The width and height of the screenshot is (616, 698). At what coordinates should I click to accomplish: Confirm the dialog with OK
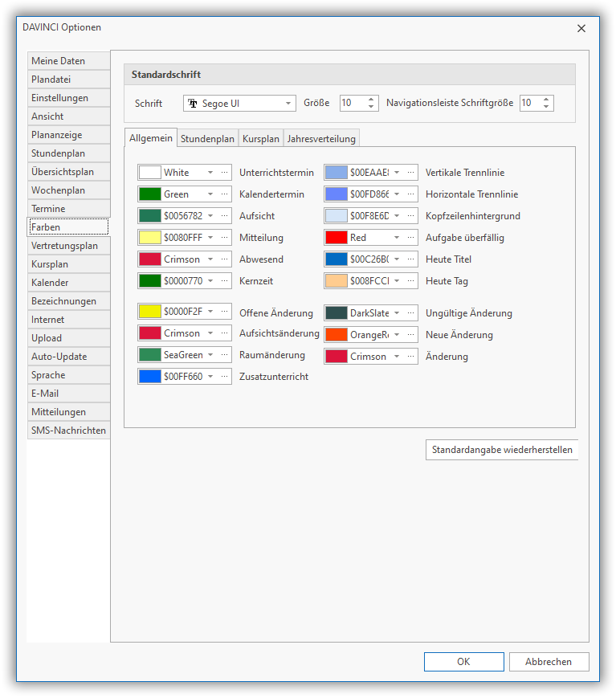click(x=463, y=662)
